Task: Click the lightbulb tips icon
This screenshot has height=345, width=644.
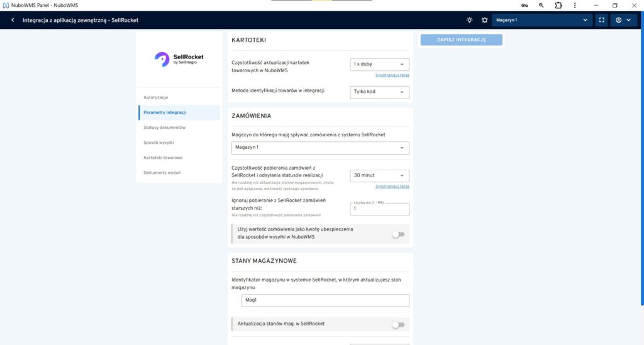Action: click(x=469, y=20)
